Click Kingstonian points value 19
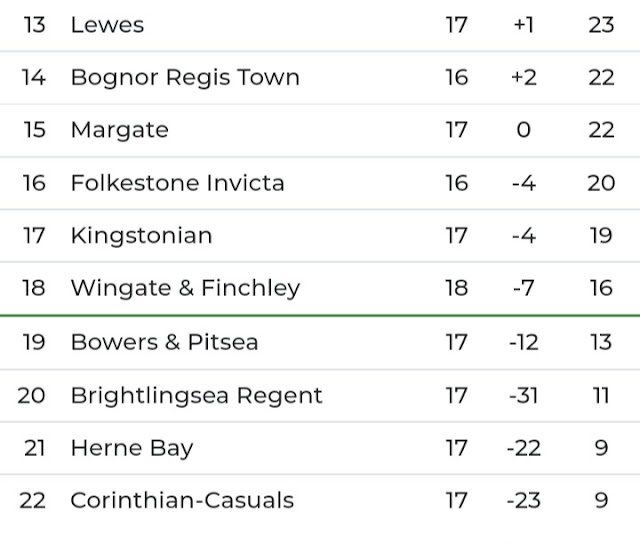 (x=601, y=235)
